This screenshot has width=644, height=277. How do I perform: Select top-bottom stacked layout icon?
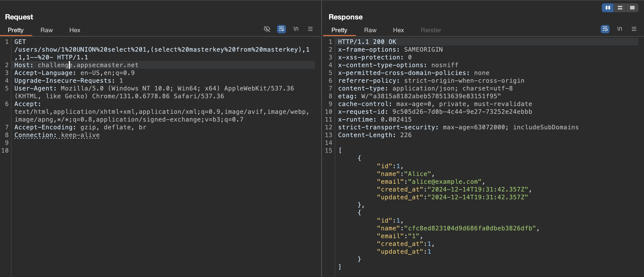point(620,8)
